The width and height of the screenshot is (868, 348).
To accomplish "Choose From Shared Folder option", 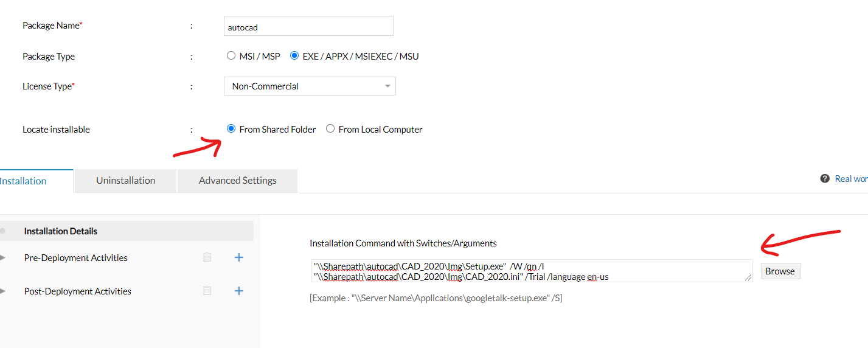I will point(231,129).
